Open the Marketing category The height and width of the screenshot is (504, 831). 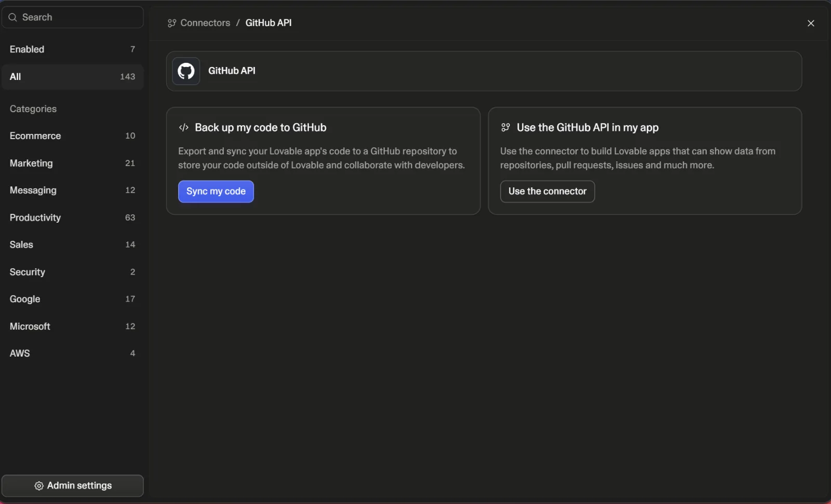73,163
